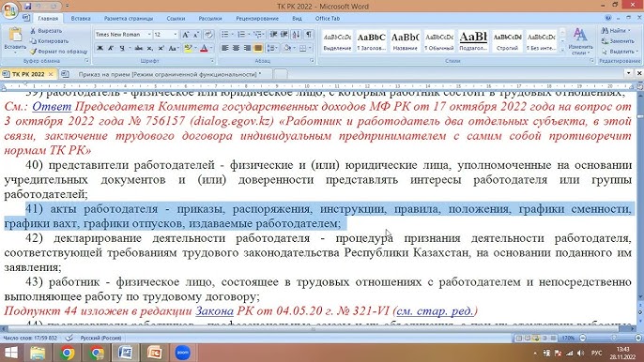The image size is (644, 362).
Task: Open the change case Aa dropdown
Action: click(174, 49)
